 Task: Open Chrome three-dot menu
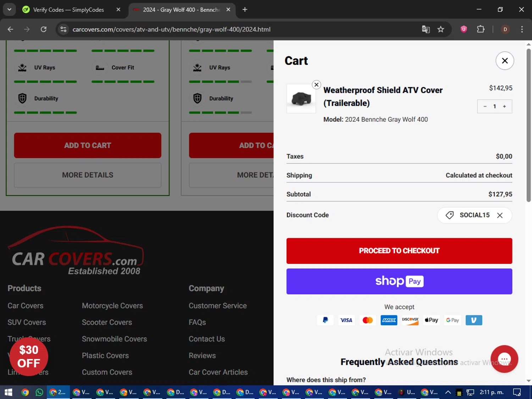[522, 29]
